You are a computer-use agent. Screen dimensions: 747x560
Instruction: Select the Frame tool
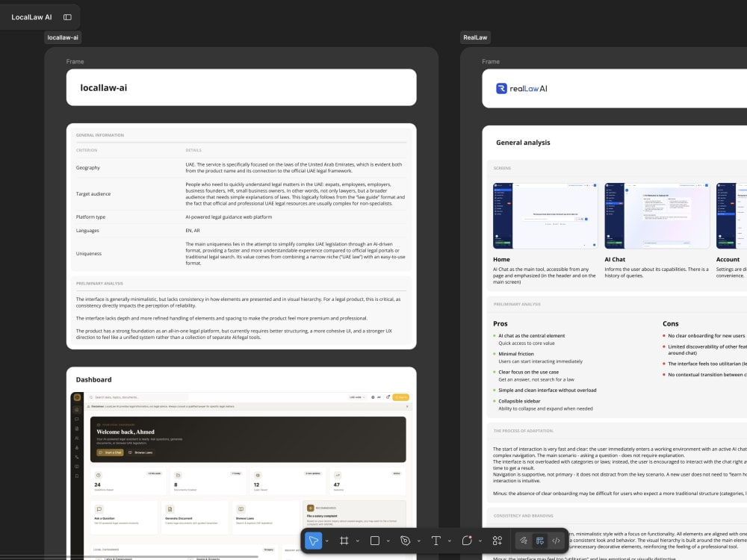(344, 541)
